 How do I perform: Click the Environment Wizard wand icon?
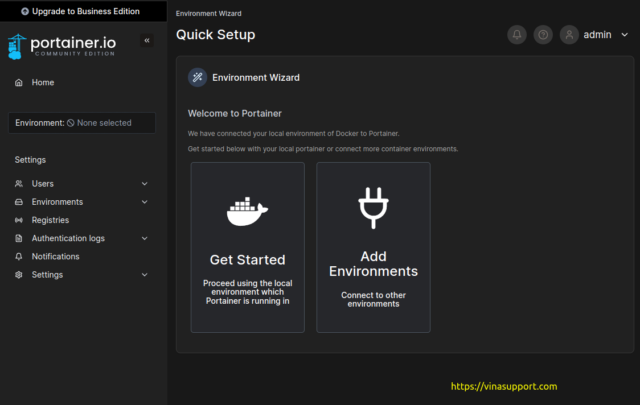coord(198,77)
